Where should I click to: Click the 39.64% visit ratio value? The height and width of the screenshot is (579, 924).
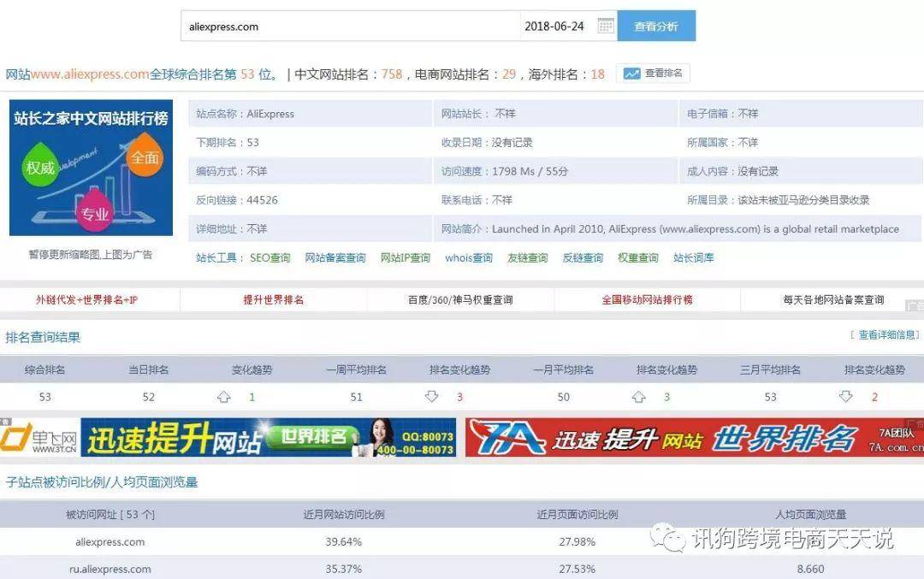(344, 542)
